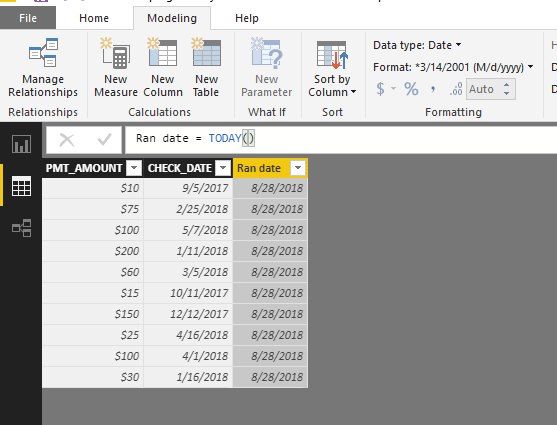Screen dimensions: 557x425
Task: Click the $75 payment cell
Action: point(93,209)
